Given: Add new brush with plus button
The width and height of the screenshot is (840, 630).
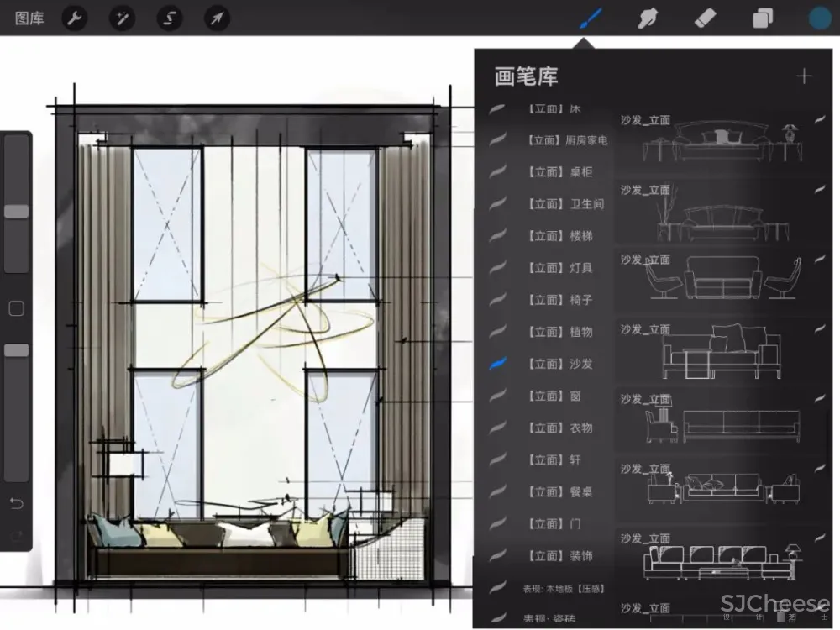Looking at the screenshot, I should click(x=804, y=76).
